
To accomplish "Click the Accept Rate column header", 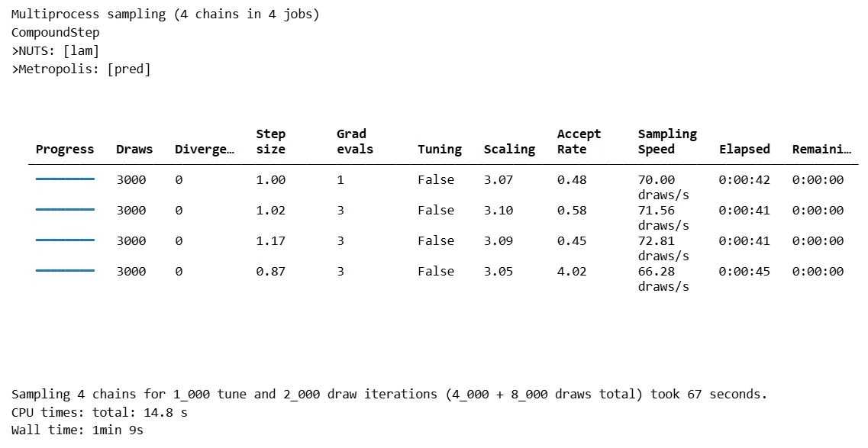I will pos(579,142).
